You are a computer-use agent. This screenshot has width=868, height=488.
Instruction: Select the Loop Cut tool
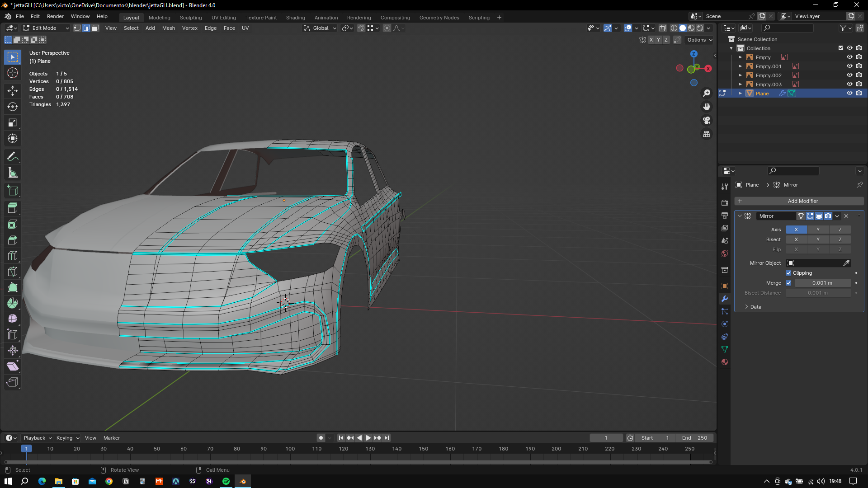coord(13,256)
